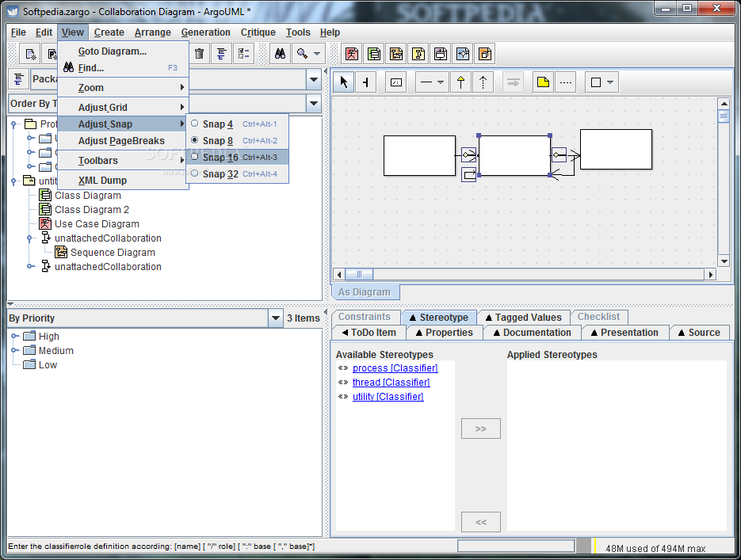Open the Order By combo dropdown arrow
Viewport: 741px width, 560px height.
[x=314, y=104]
